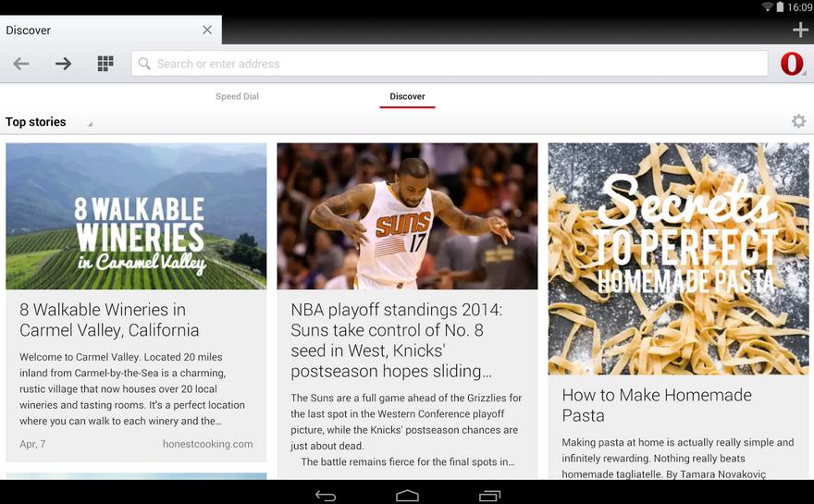
Task: Show recent apps from navigation bar
Action: [x=489, y=496]
